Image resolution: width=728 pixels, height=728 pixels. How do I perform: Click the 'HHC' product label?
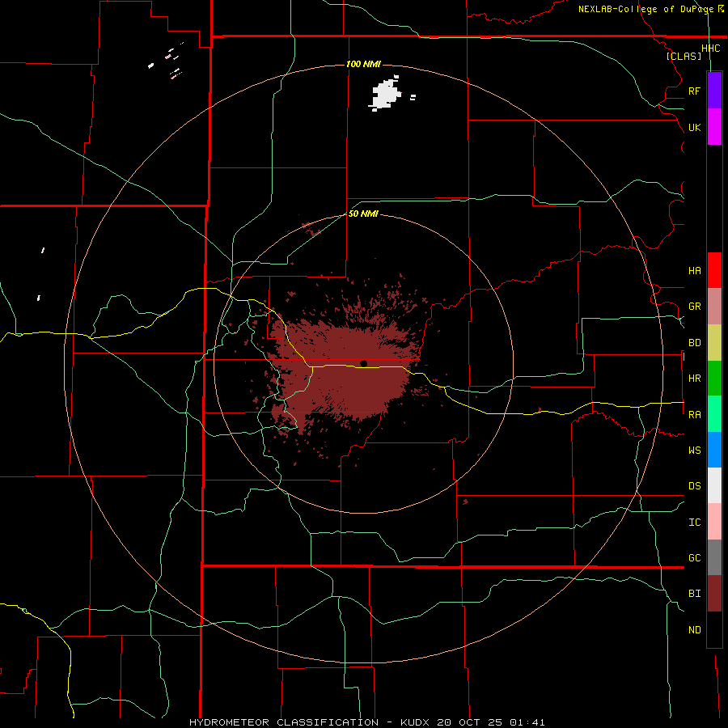coord(711,49)
